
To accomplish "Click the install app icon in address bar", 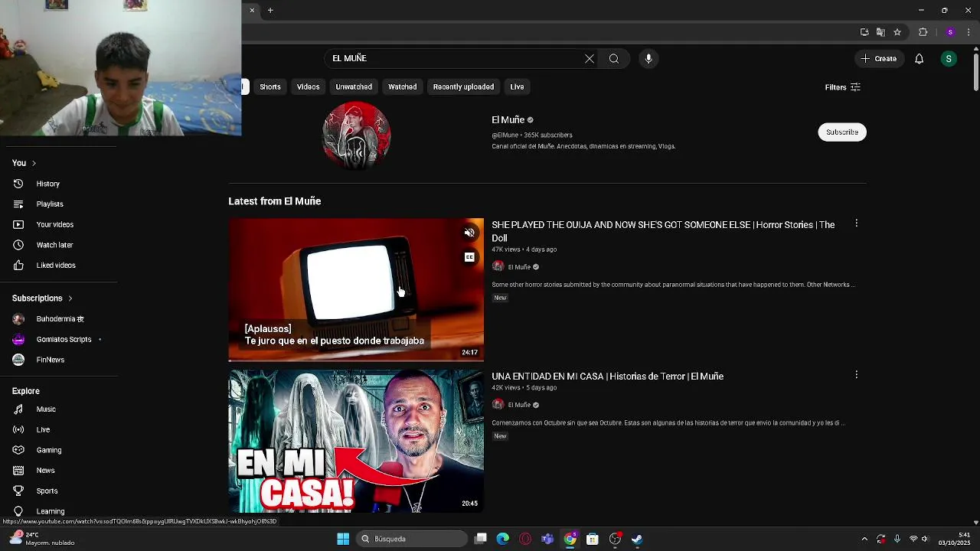I will click(x=864, y=32).
